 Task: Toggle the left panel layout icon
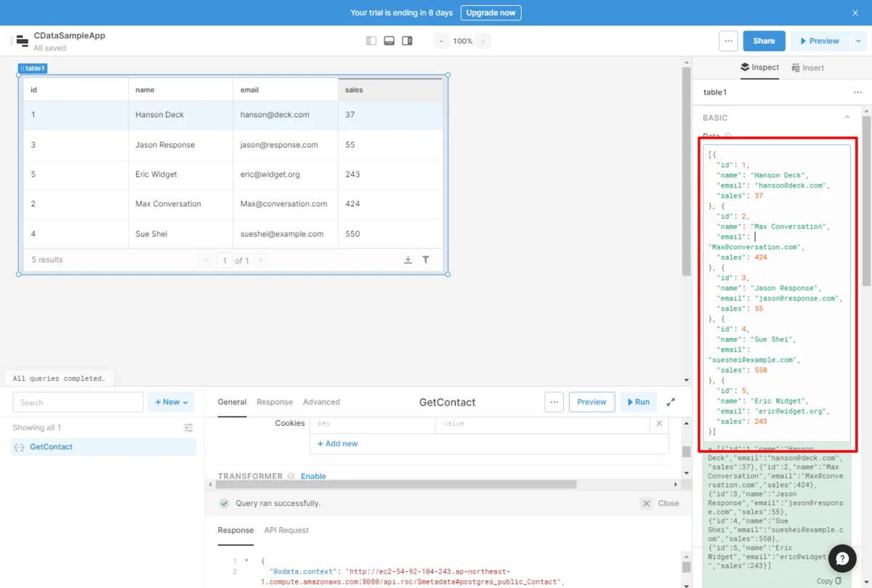tap(371, 41)
